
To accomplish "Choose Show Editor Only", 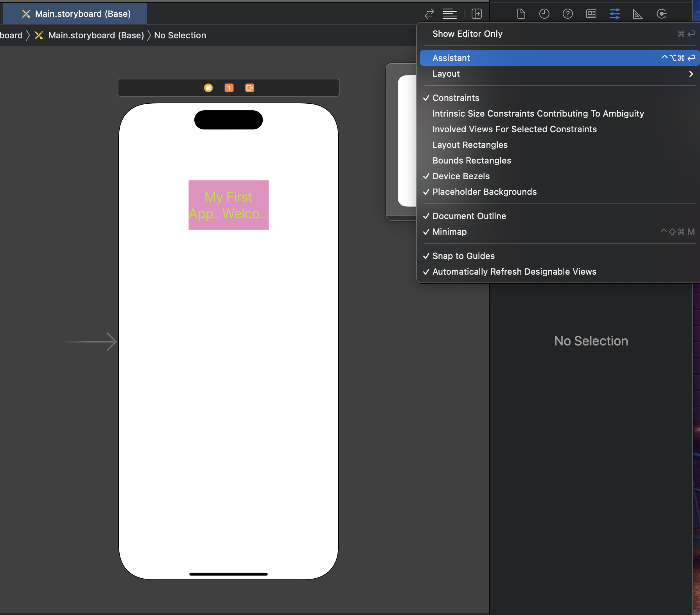I will 467,34.
